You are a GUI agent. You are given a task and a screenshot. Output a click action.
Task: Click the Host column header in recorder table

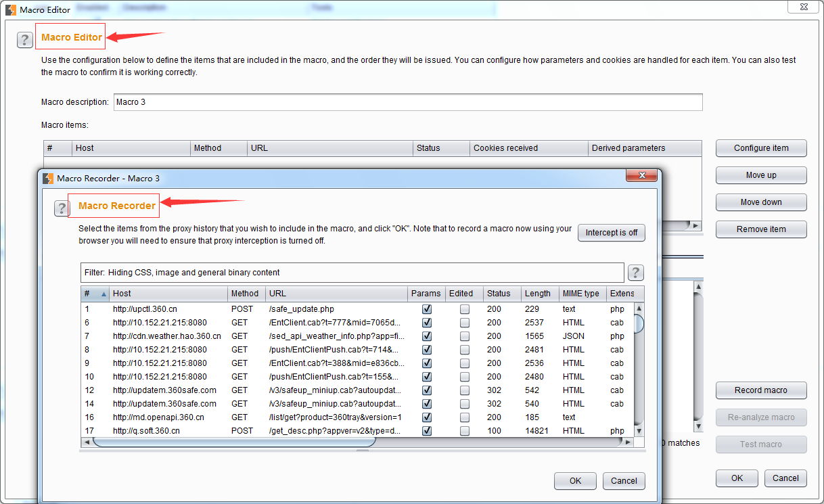(168, 294)
